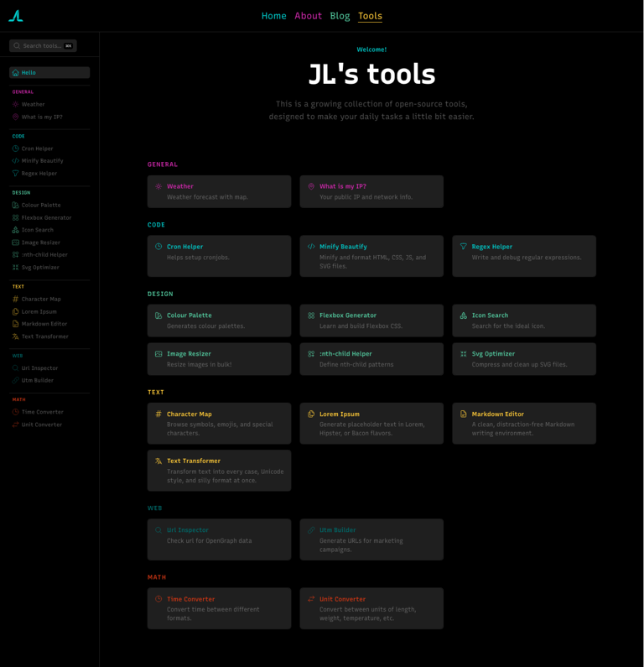Click the clock icon next to Cron Helper in sidebar

[x=15, y=149]
